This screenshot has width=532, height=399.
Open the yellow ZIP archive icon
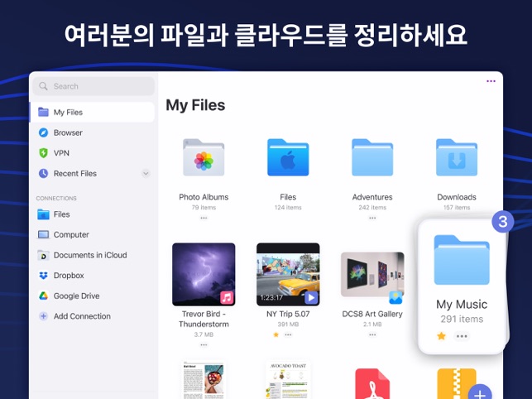click(457, 384)
